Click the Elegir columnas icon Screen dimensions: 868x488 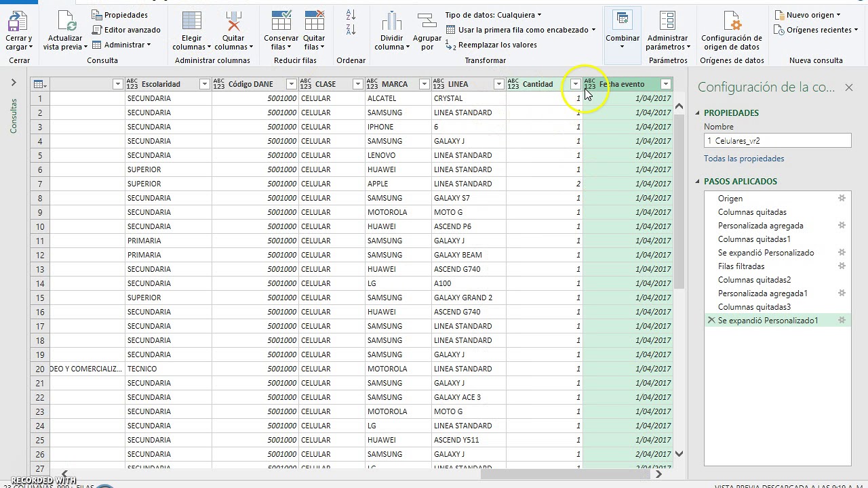(192, 21)
